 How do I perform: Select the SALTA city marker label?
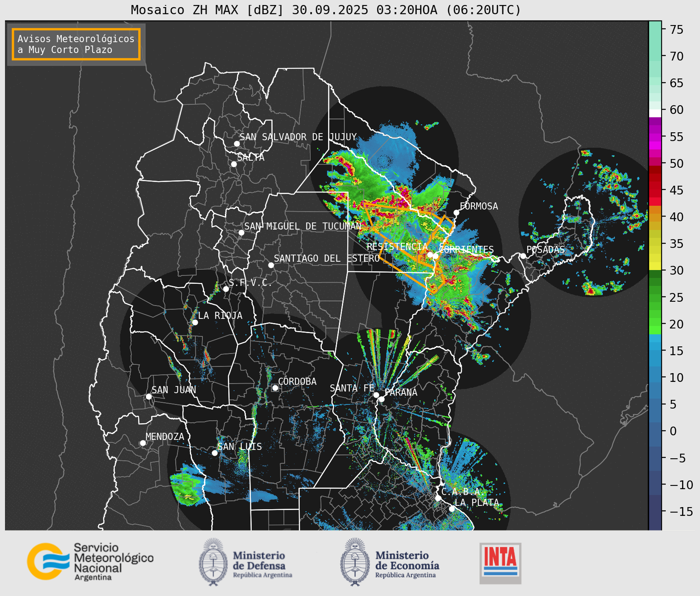point(250,158)
